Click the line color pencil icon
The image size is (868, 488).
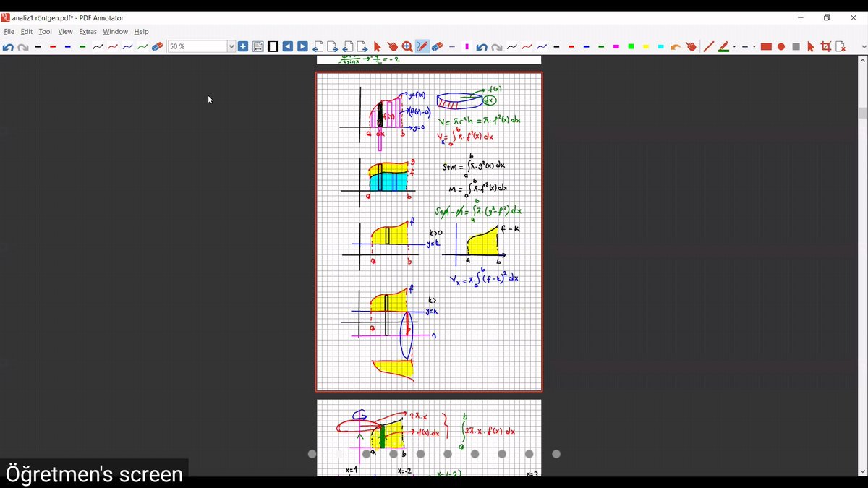click(x=723, y=47)
